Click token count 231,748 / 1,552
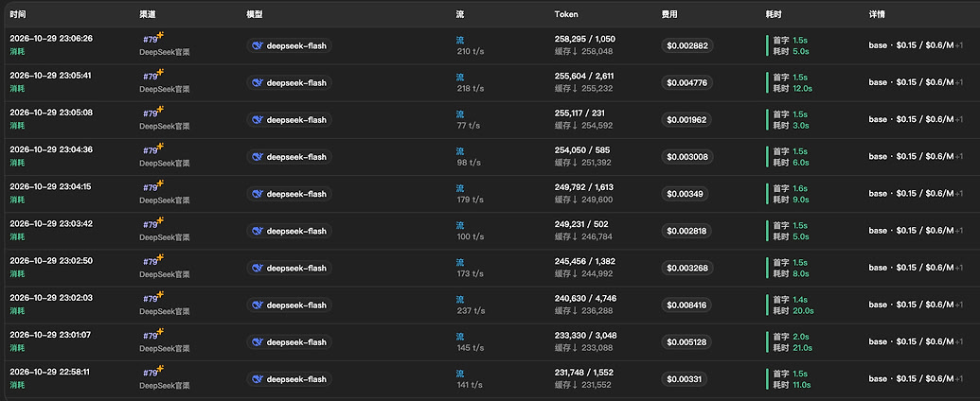The image size is (980, 401). click(x=584, y=373)
